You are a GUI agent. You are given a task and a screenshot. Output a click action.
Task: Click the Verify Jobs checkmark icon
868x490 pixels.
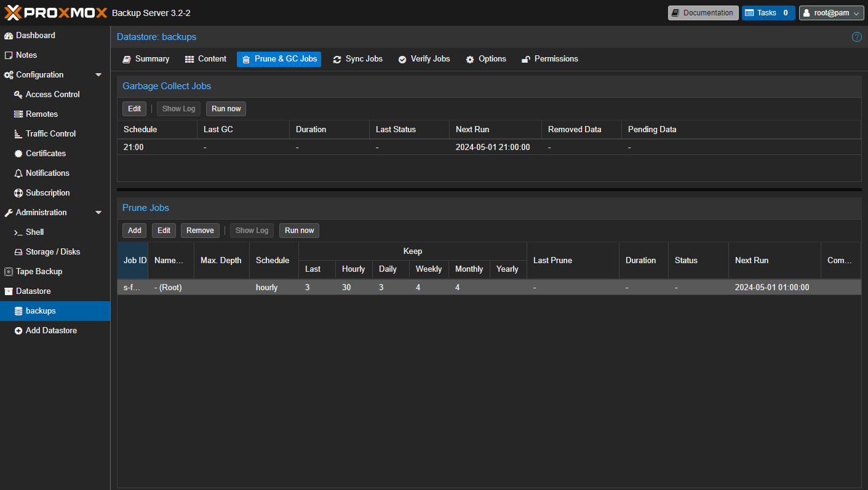pyautogui.click(x=402, y=60)
